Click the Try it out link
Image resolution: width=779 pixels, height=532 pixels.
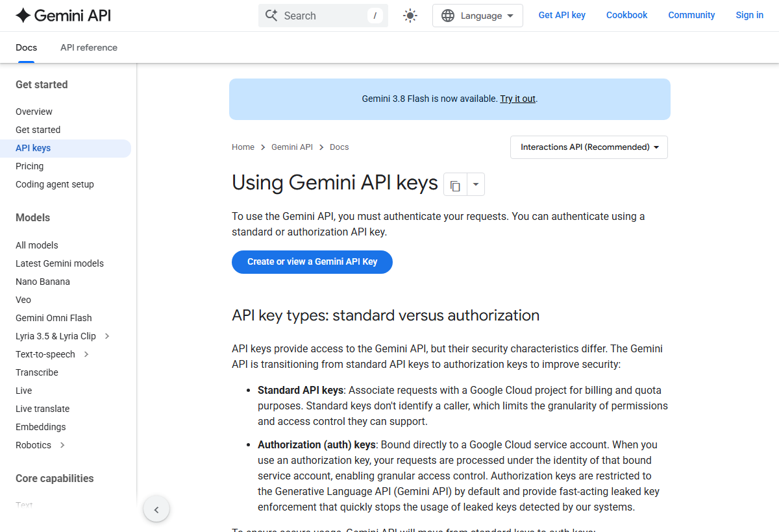(518, 99)
